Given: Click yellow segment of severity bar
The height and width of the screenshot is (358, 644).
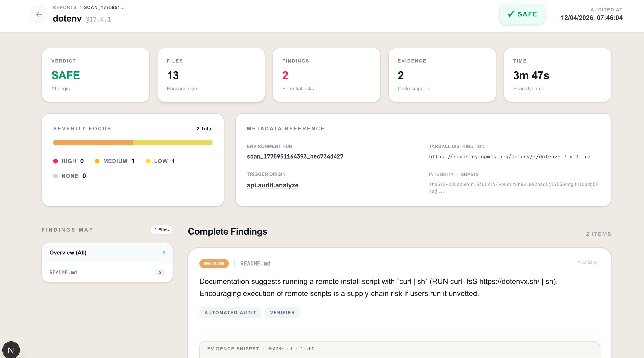Looking at the screenshot, I should [173, 143].
